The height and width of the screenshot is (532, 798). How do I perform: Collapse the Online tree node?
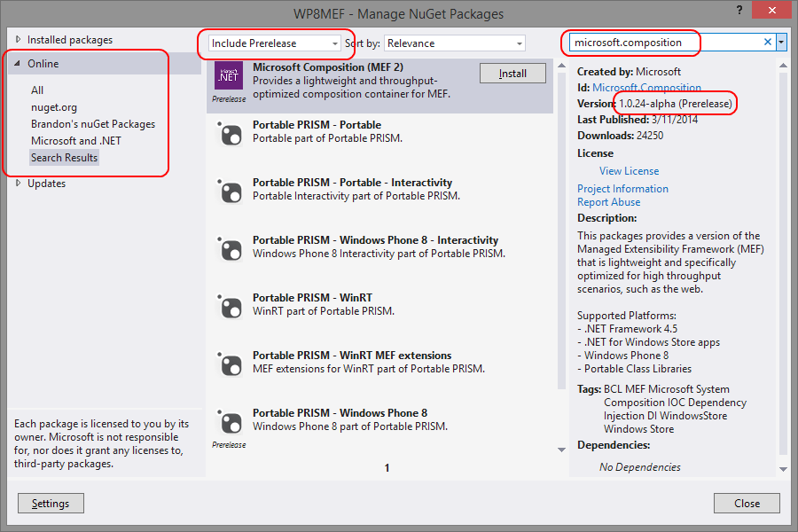tap(18, 64)
